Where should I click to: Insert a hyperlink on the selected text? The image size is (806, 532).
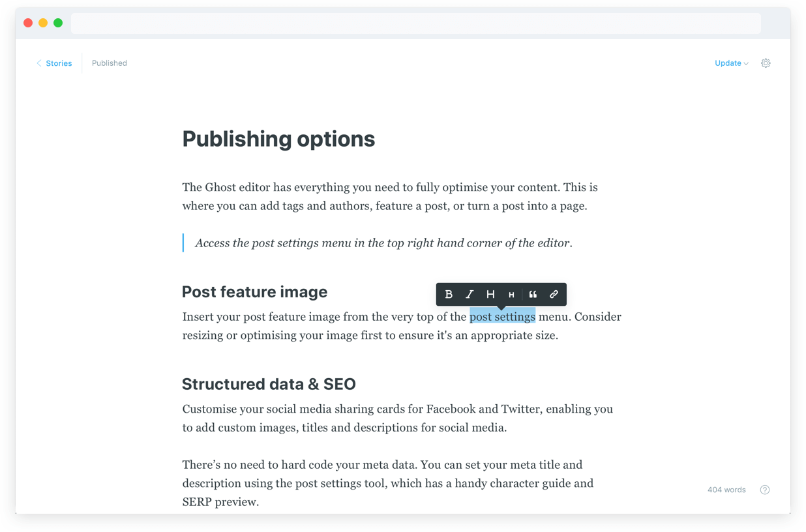click(554, 294)
